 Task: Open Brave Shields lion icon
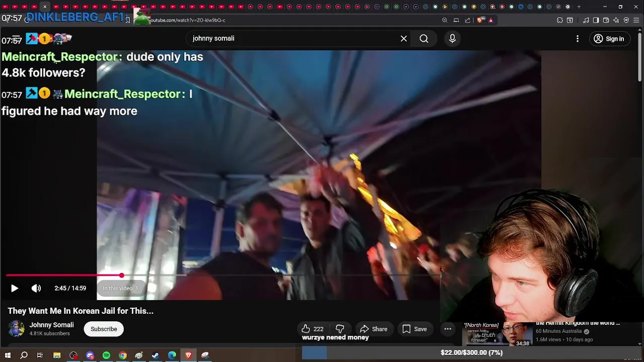click(x=480, y=20)
